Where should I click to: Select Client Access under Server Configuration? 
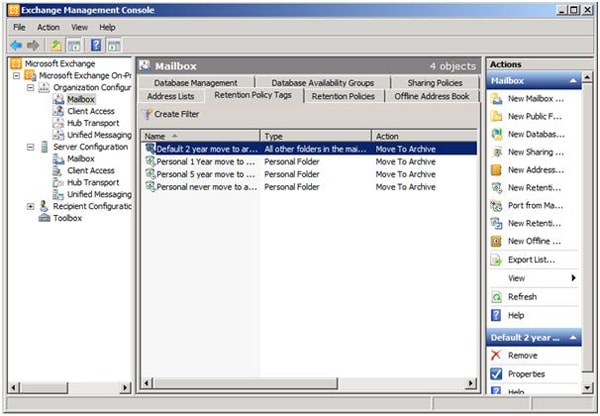pyautogui.click(x=91, y=170)
